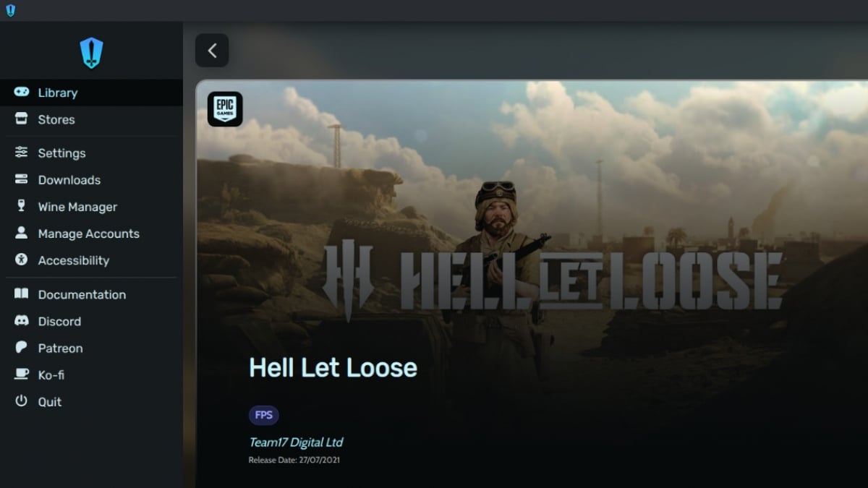
Task: Open the Documentation book icon
Action: pos(22,294)
